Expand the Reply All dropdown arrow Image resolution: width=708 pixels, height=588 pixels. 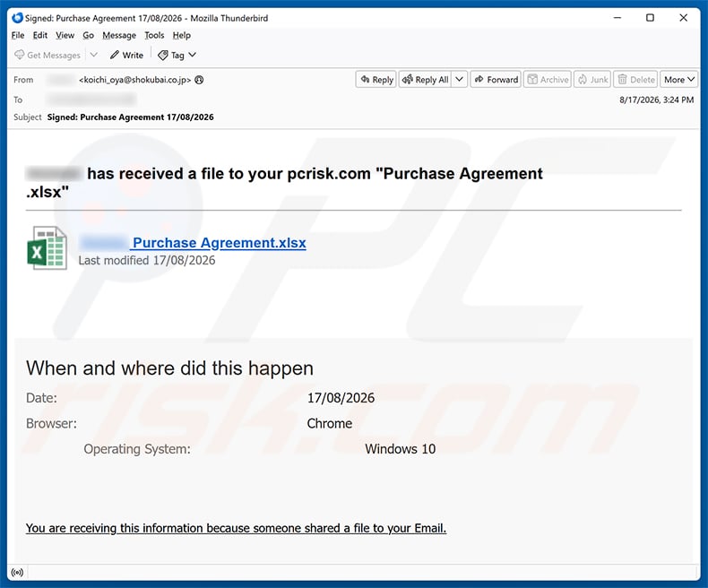(x=459, y=80)
